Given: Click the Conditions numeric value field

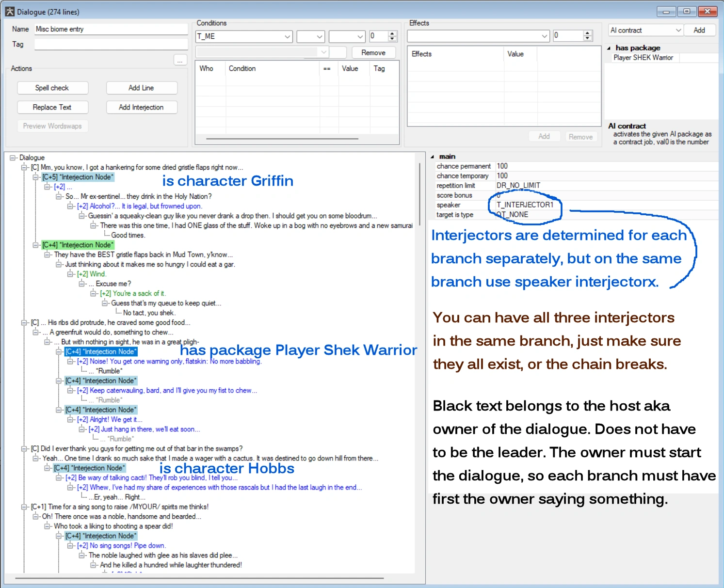Looking at the screenshot, I should (379, 36).
